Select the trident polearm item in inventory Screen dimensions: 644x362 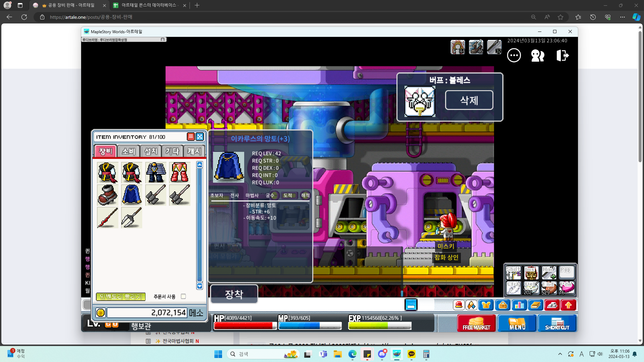coord(132,217)
